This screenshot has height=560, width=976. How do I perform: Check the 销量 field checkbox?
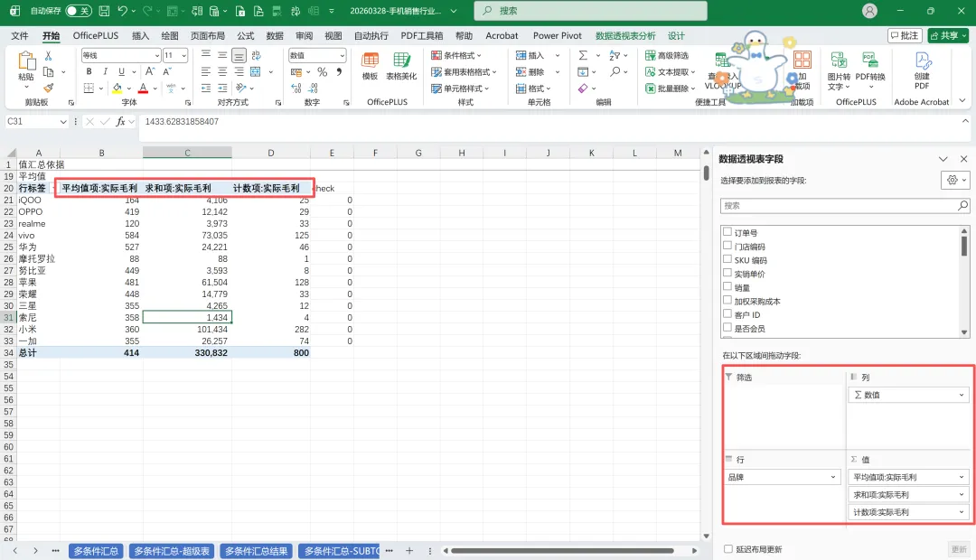(x=727, y=287)
